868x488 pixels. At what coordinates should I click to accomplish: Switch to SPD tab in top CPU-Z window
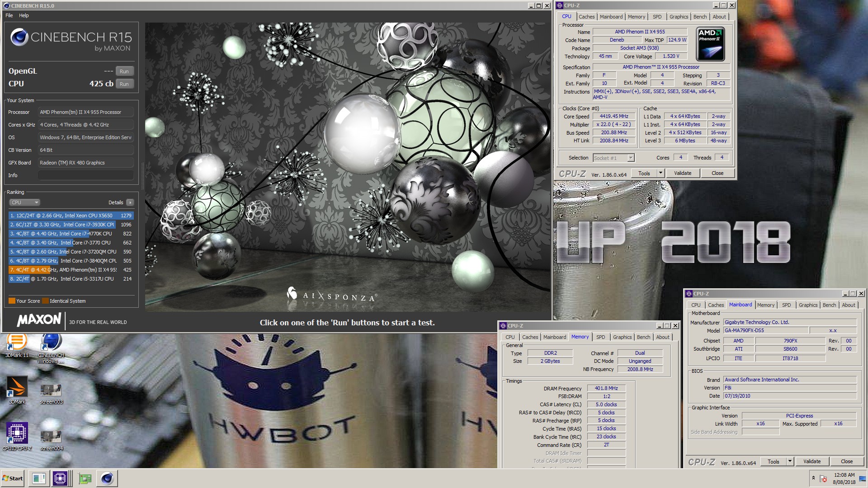(657, 17)
